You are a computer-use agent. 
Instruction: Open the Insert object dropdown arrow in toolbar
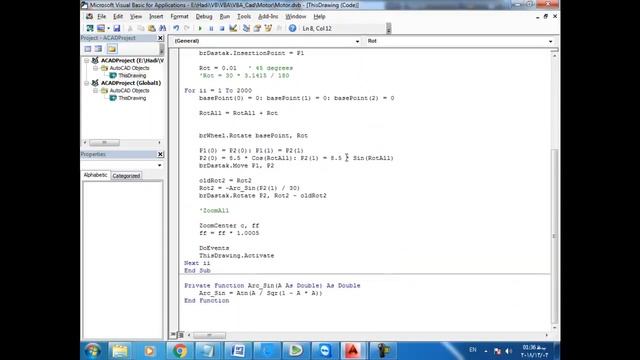(108, 28)
